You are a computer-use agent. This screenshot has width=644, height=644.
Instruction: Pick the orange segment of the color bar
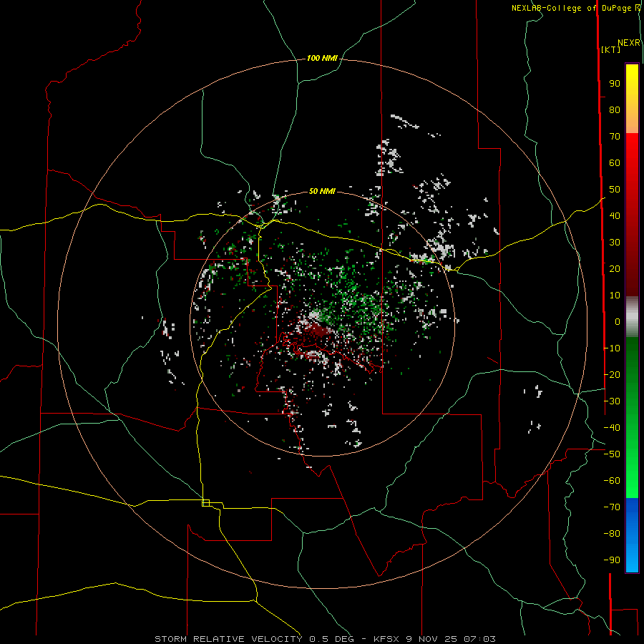[632, 123]
